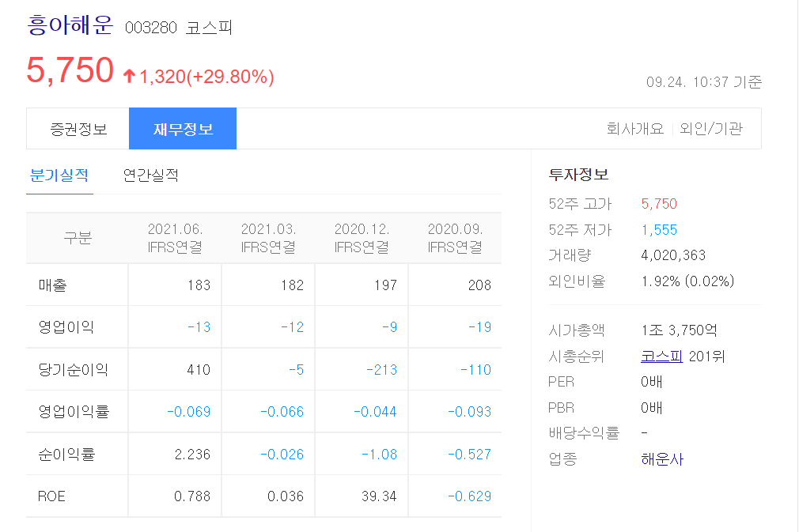Click the ROE value -0.629

469,496
